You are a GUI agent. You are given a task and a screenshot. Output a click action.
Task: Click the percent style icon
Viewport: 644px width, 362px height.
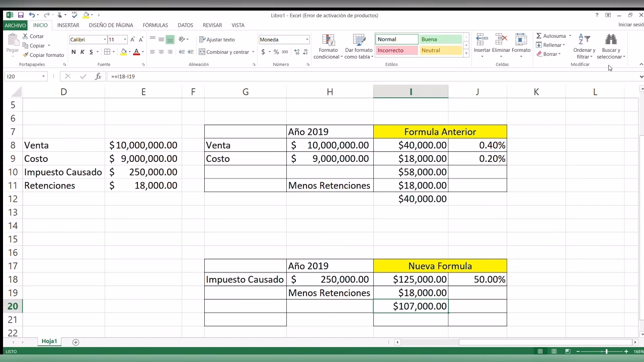point(276,52)
